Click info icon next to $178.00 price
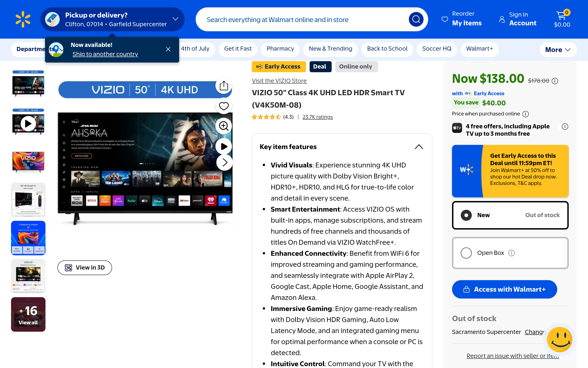This screenshot has height=368, width=588. coord(555,81)
